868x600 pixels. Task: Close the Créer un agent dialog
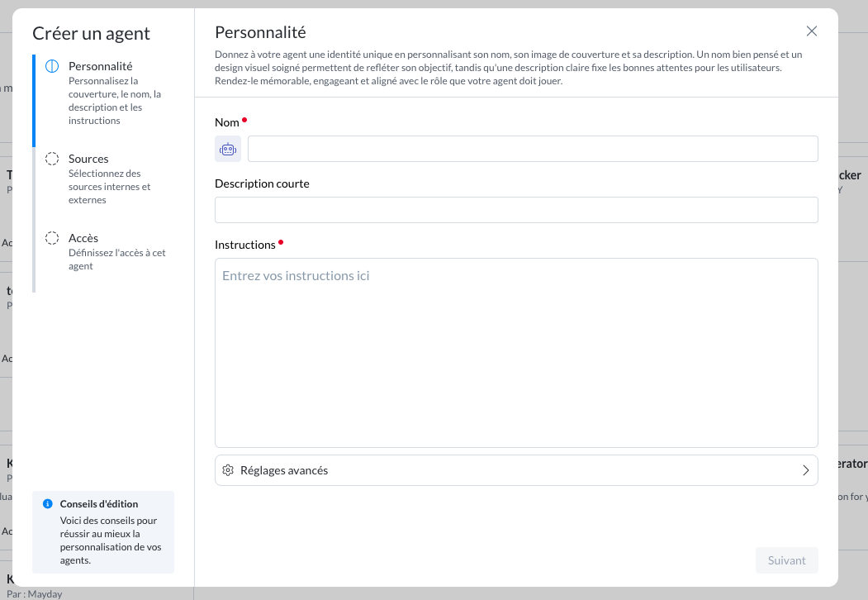[811, 31]
